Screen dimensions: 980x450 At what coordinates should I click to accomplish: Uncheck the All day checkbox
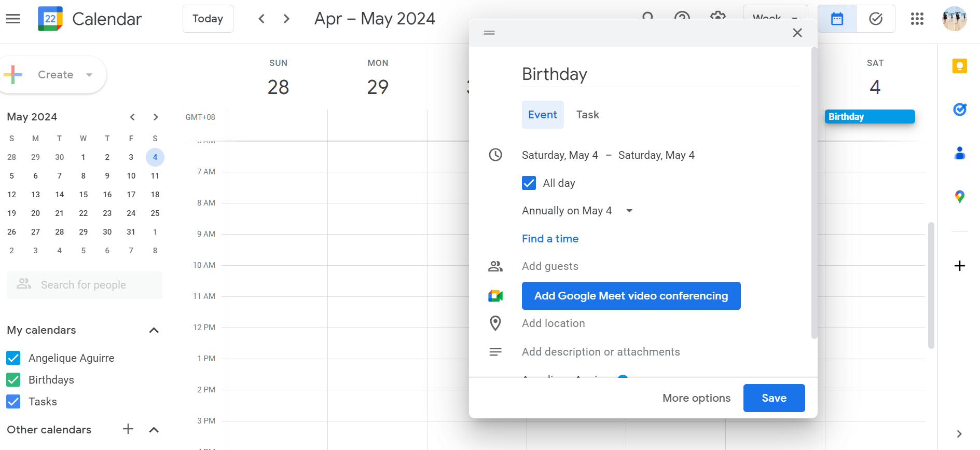click(x=529, y=183)
